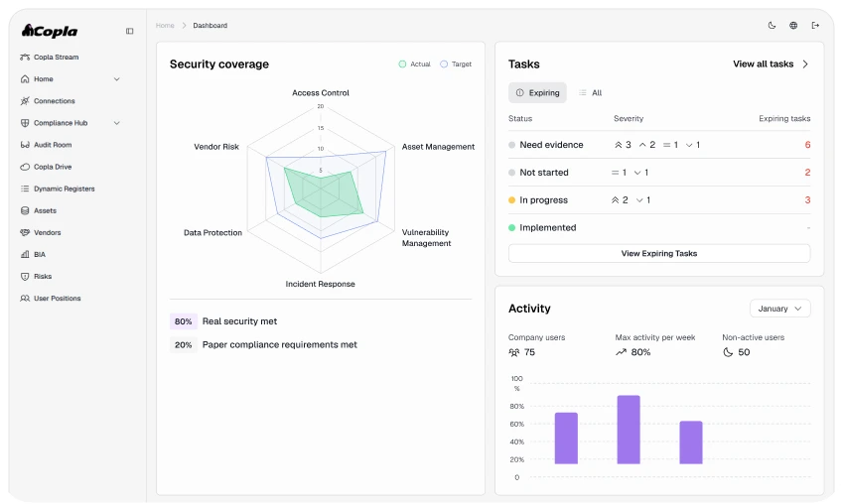Switch to the All tasks tab
Image resolution: width=843 pixels, height=504 pixels.
click(591, 93)
